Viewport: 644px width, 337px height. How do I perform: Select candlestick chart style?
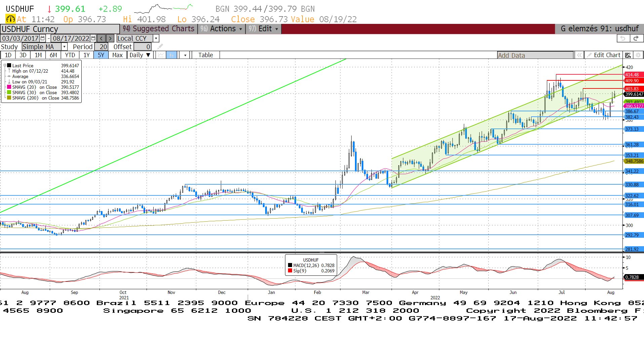[171, 55]
